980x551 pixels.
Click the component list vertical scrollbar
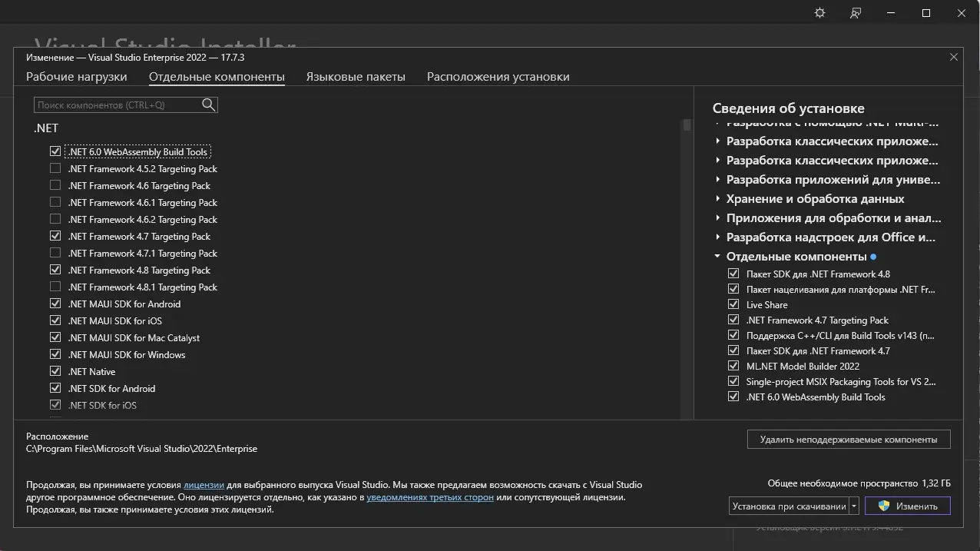pos(687,269)
